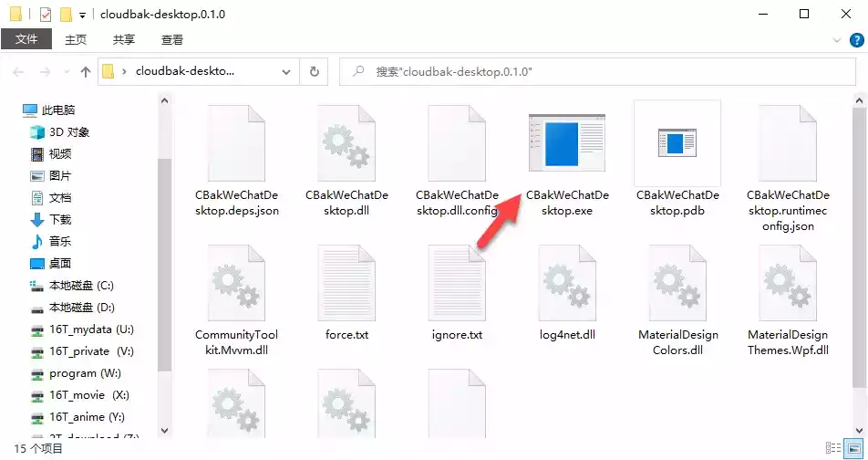Viewport: 868px width, 460px height.
Task: Open the 文件 menu
Action: click(26, 40)
